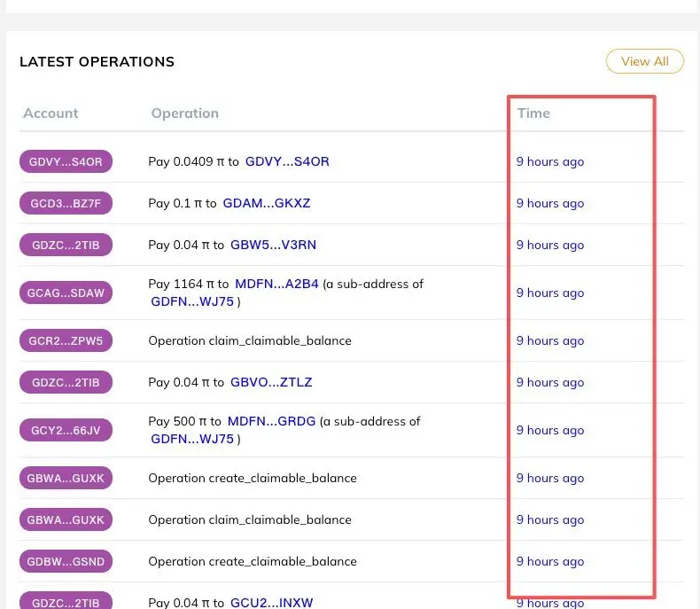This screenshot has width=700, height=609.
Task: Open GDFN...WJ75 link in 1164 π payment row
Action: pyautogui.click(x=192, y=301)
